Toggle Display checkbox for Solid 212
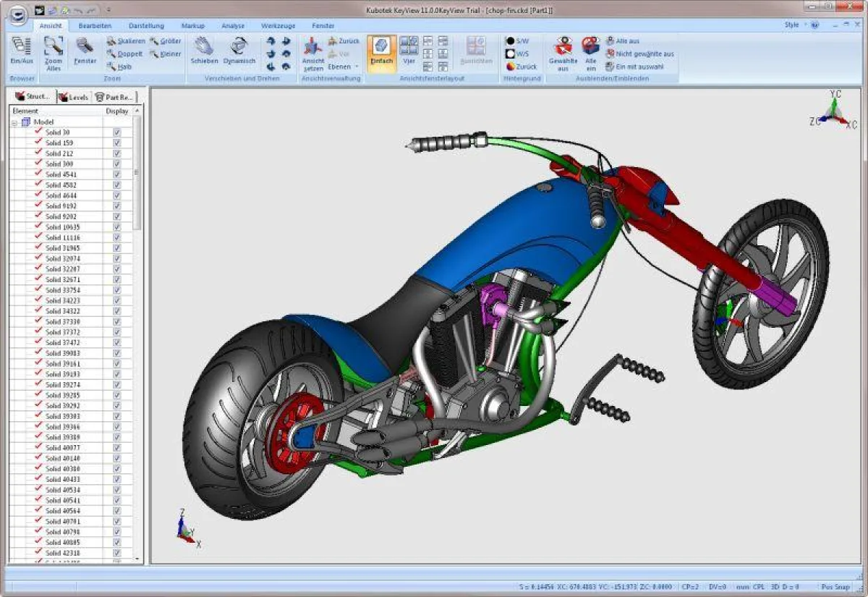This screenshot has width=868, height=597. pyautogui.click(x=116, y=153)
